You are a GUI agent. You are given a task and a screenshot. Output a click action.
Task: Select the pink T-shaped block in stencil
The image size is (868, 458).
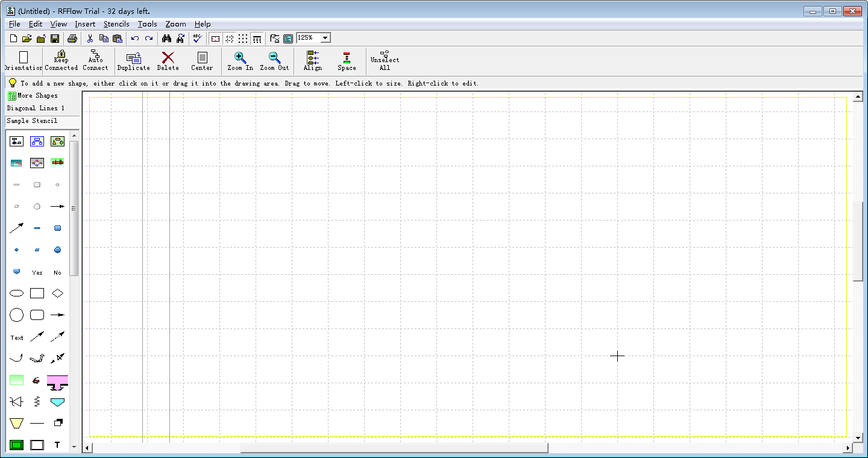click(57, 381)
